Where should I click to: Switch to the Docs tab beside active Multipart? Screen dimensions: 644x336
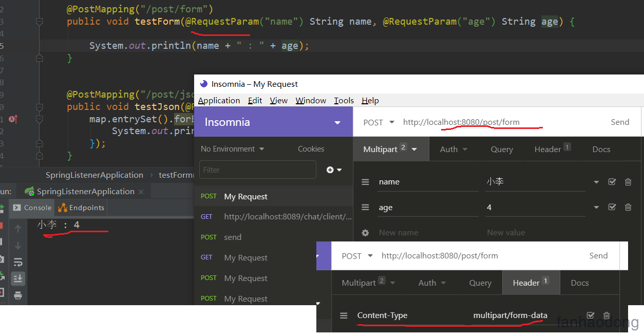click(x=601, y=150)
